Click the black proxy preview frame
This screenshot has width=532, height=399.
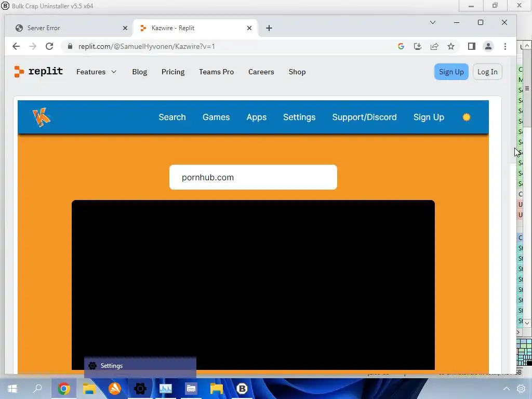pos(253,285)
